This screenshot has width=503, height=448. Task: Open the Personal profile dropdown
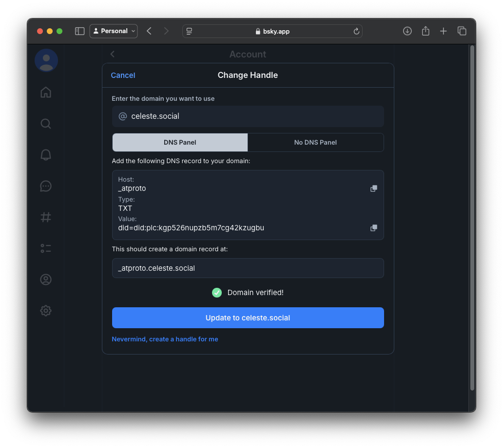(x=114, y=31)
